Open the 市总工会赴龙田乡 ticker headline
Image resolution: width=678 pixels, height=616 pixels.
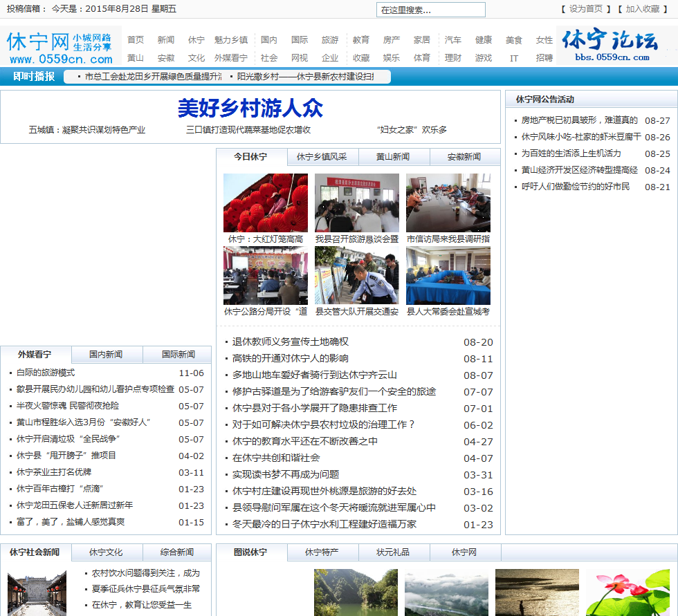tap(153, 77)
